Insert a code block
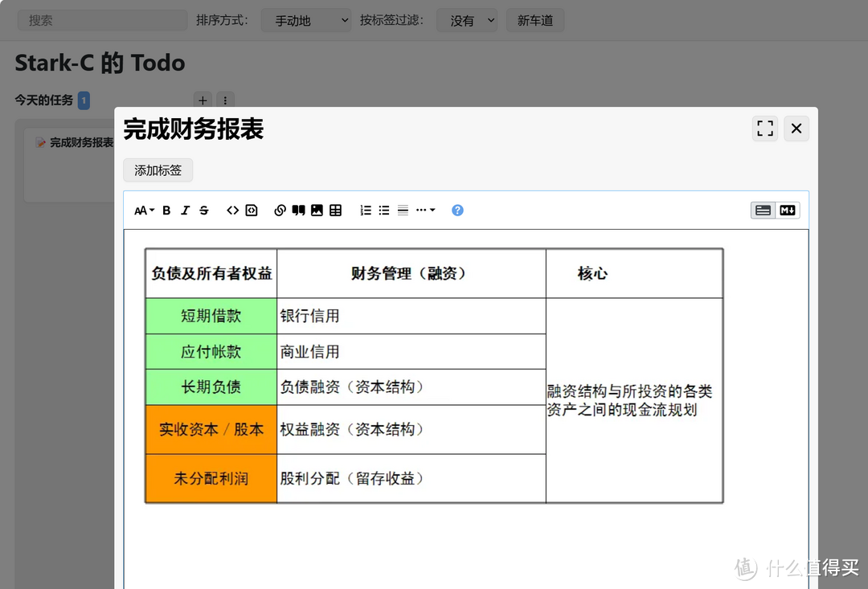Image resolution: width=868 pixels, height=589 pixels. (252, 211)
